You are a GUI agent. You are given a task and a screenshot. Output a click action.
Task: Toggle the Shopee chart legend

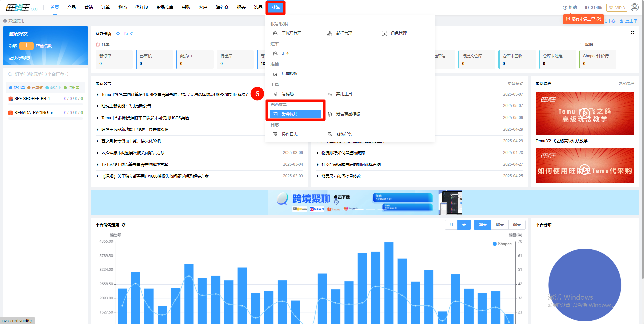point(502,244)
